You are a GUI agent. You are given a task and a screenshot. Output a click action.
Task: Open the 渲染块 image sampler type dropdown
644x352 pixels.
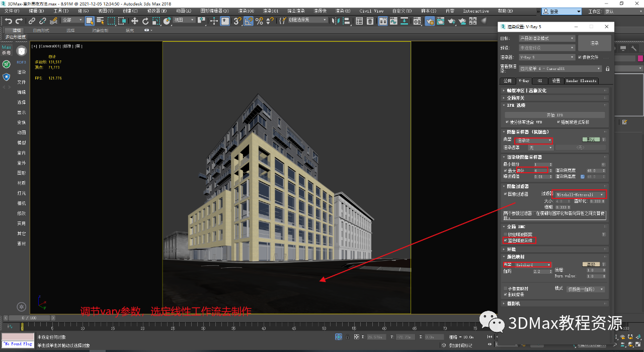(x=533, y=140)
